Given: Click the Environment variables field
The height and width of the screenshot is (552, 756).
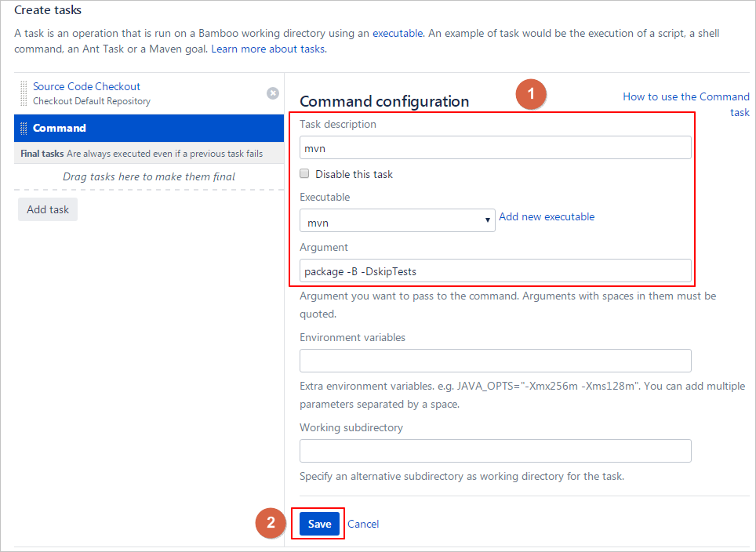Looking at the screenshot, I should (x=495, y=361).
